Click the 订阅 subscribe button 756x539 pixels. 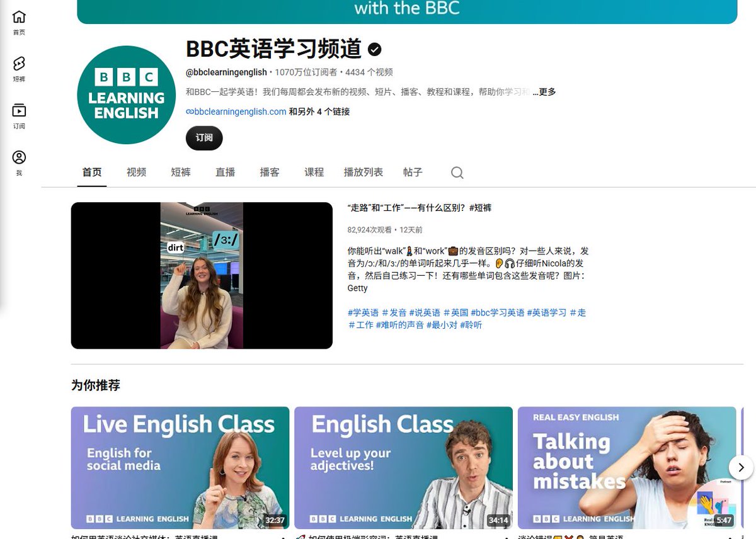(204, 138)
